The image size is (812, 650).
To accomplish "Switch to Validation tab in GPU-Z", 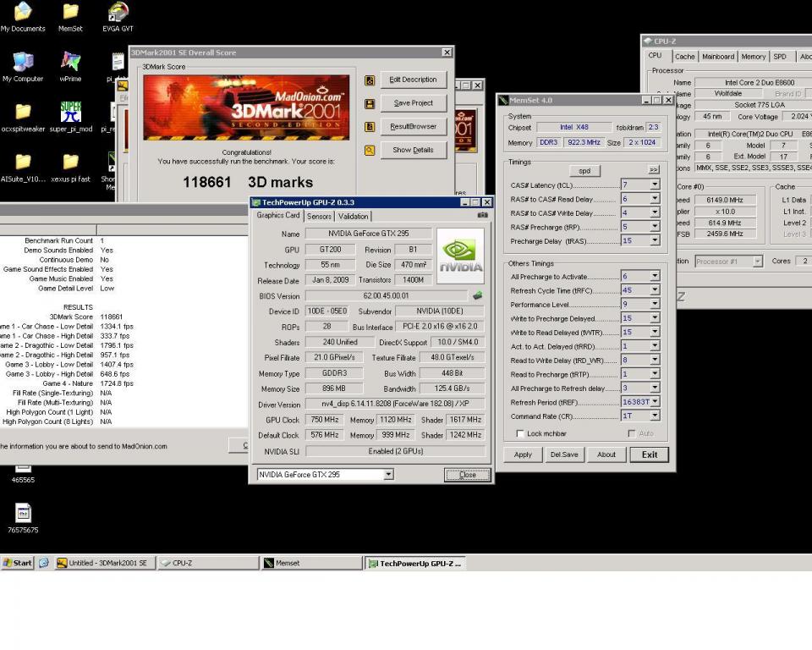I will tap(354, 216).
